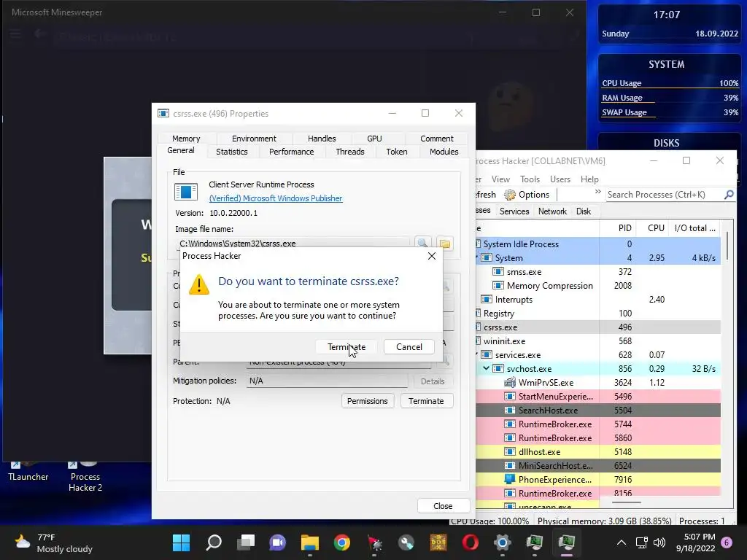Expand the toolbar overflow chevron in Process Hacker
Viewport: 747px width, 560px height.
pos(598,192)
